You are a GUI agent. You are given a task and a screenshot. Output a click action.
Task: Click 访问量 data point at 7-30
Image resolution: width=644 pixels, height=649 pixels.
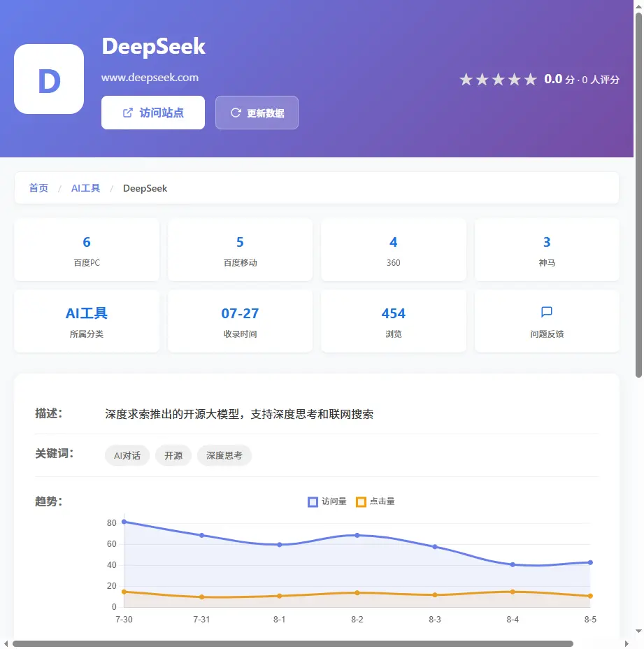[124, 522]
